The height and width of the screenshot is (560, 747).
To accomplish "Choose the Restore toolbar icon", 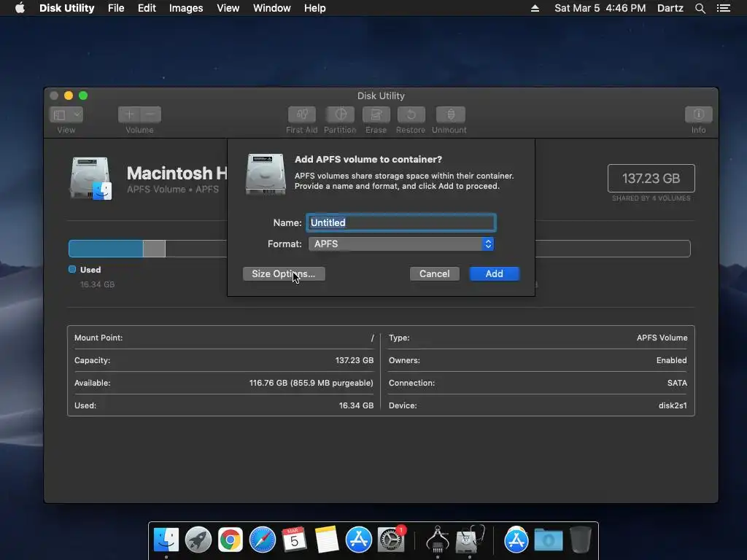I will pyautogui.click(x=411, y=114).
